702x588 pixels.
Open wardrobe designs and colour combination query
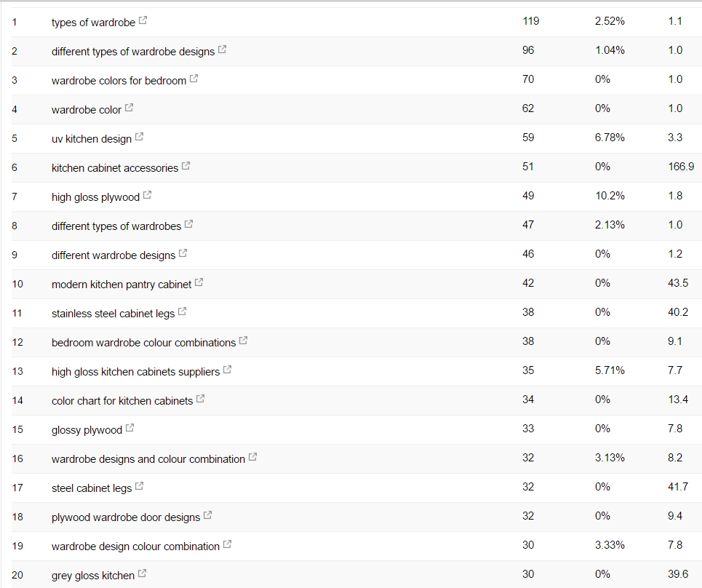[148, 459]
